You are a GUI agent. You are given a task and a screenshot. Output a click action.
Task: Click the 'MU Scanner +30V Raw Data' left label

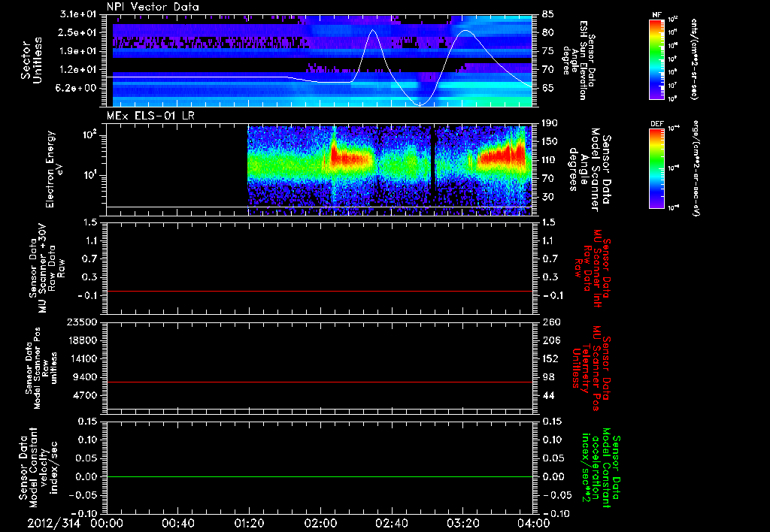click(x=47, y=268)
